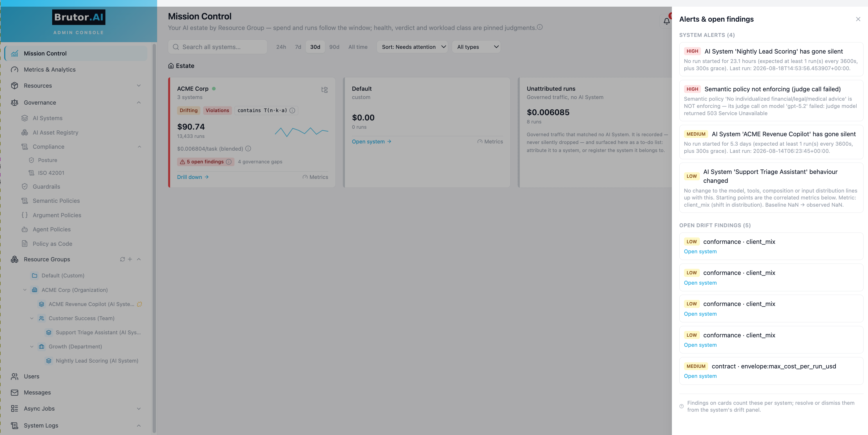Collapse Growth (Department) tree node
The height and width of the screenshot is (435, 868).
(32, 347)
